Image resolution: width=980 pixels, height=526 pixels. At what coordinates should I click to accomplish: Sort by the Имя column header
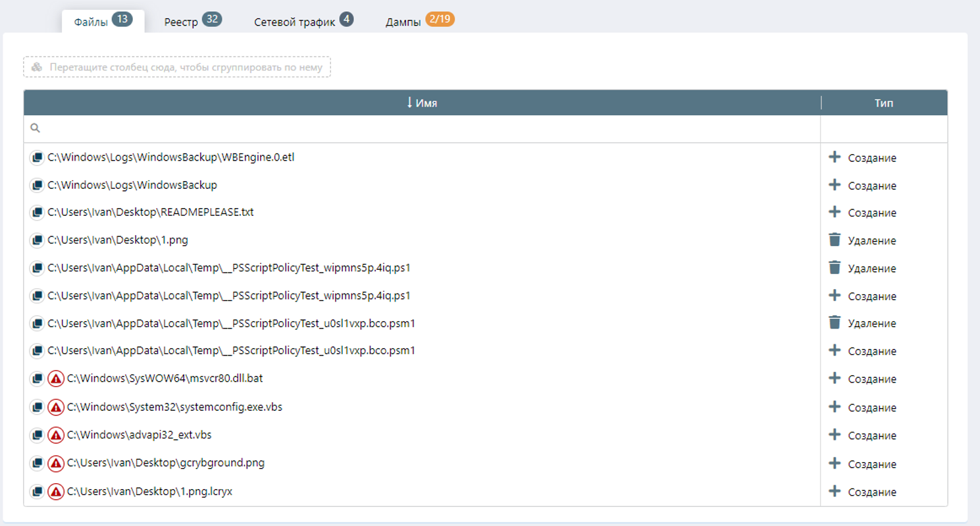tap(422, 103)
